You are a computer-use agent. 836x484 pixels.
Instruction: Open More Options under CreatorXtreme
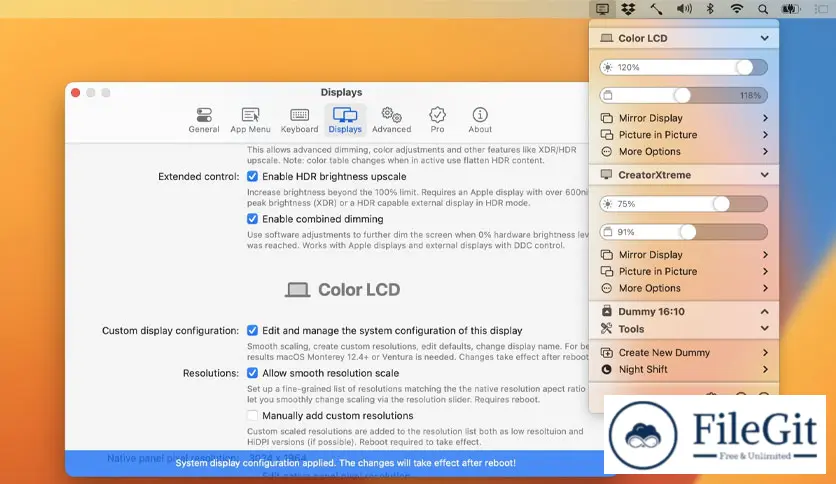tap(684, 288)
